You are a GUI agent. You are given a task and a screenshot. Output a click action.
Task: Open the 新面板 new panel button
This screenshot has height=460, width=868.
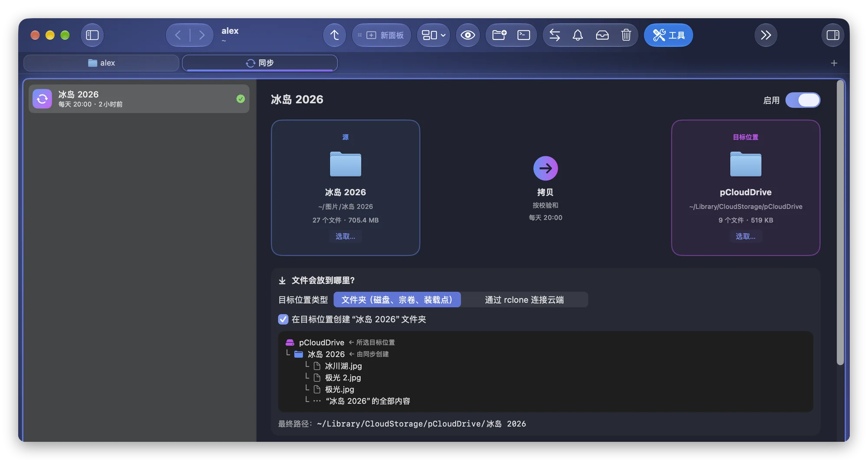(x=381, y=35)
